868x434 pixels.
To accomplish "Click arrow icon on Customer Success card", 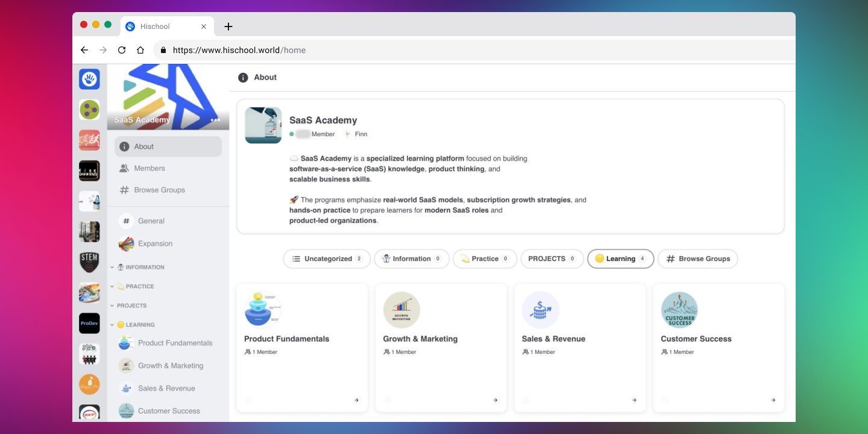I will [773, 400].
